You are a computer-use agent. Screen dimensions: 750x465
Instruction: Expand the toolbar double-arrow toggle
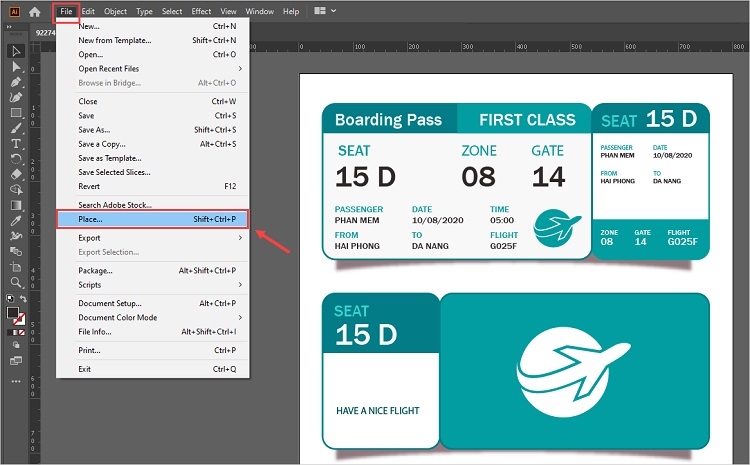tap(9, 27)
